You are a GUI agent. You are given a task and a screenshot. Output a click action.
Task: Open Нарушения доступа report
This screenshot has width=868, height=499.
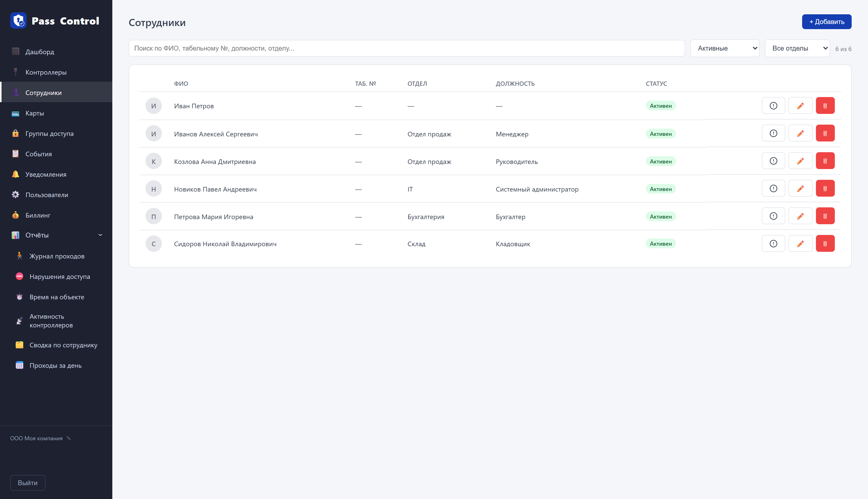(x=56, y=277)
